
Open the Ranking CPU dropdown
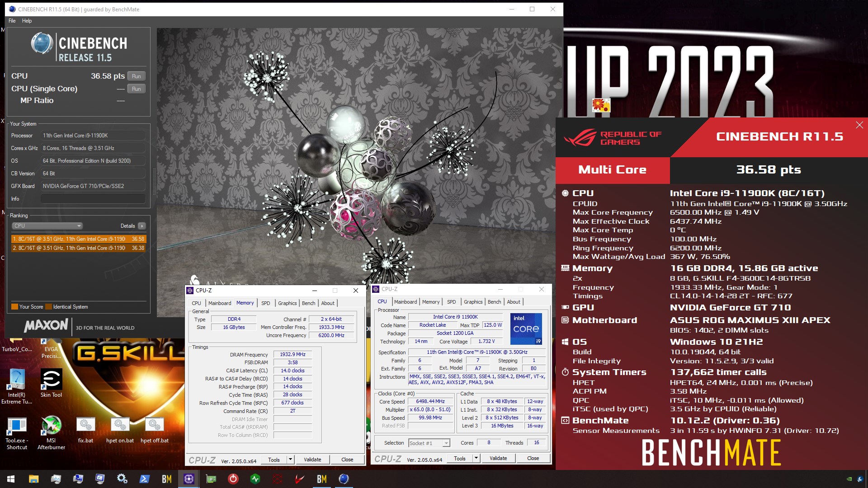[x=47, y=225]
